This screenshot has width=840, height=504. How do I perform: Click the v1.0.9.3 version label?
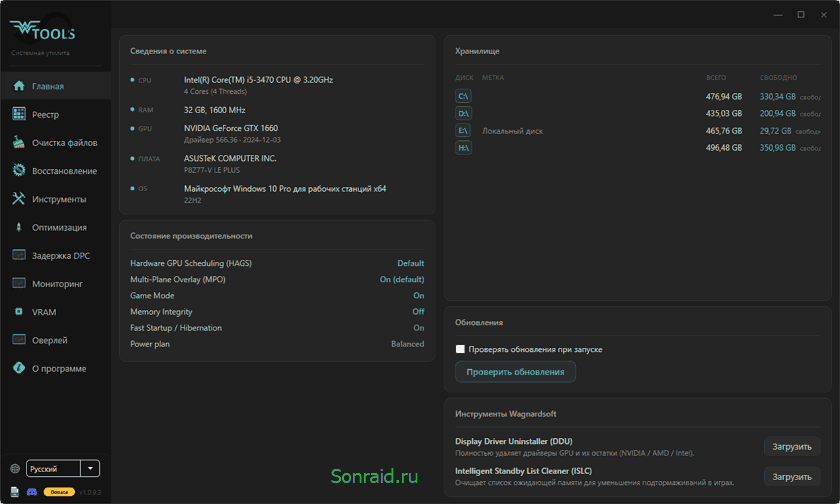click(x=89, y=492)
